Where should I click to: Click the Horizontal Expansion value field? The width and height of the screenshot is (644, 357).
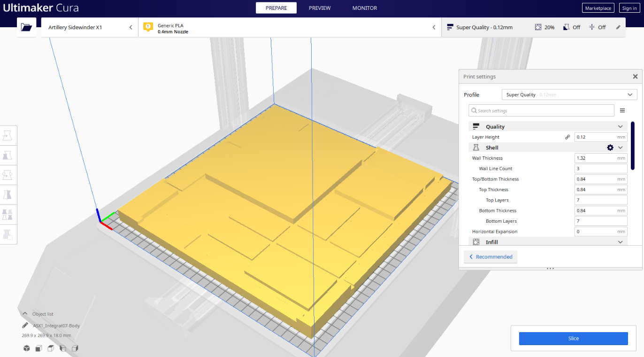(x=601, y=232)
